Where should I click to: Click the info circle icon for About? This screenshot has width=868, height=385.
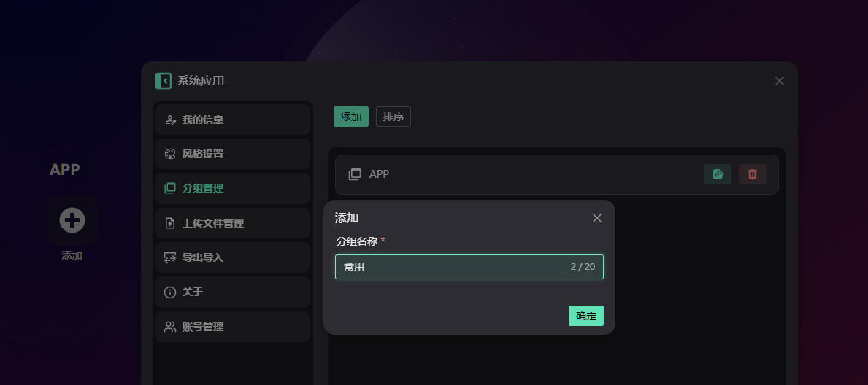[170, 292]
